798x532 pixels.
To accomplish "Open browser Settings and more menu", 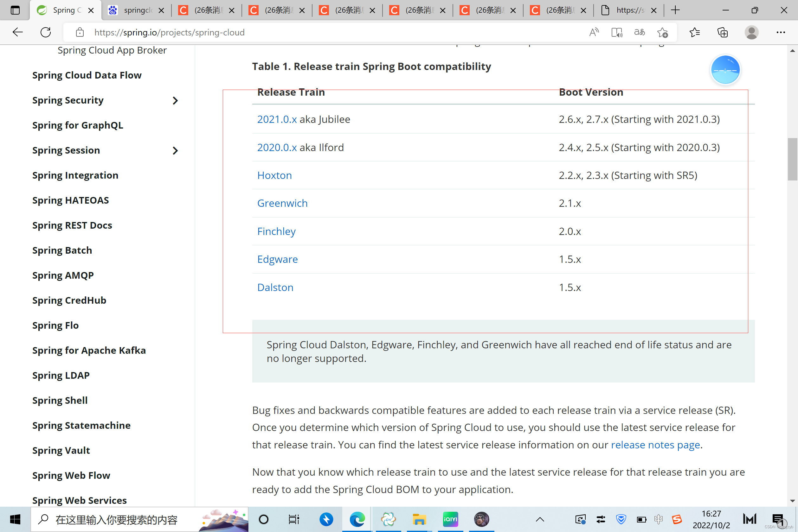I will pos(780,32).
